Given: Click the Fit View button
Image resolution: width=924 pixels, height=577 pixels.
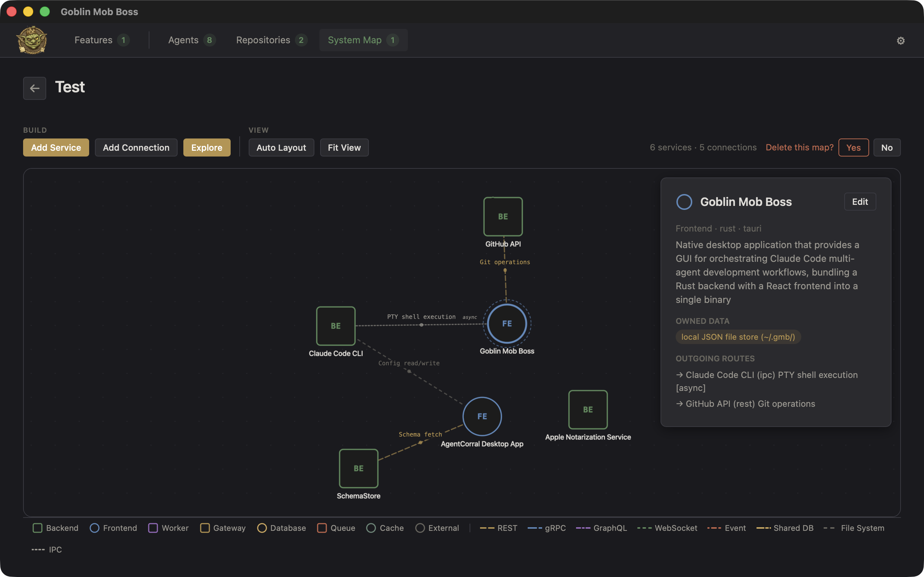Looking at the screenshot, I should click(344, 148).
